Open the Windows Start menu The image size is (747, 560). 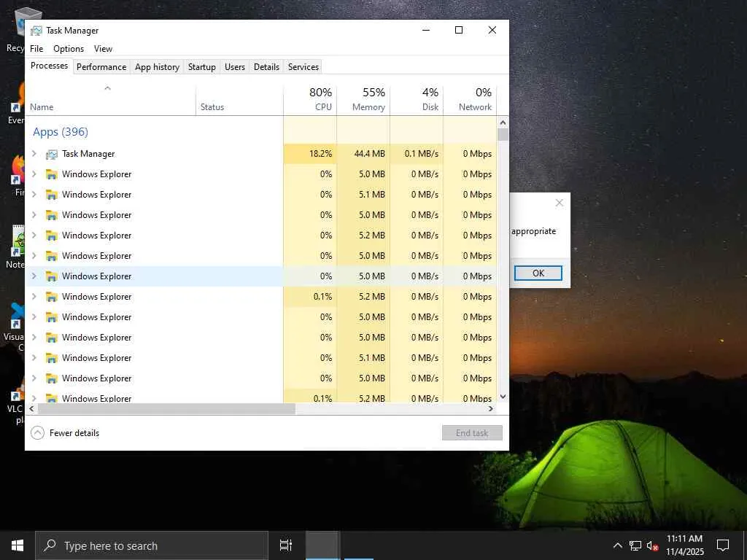pos(18,545)
